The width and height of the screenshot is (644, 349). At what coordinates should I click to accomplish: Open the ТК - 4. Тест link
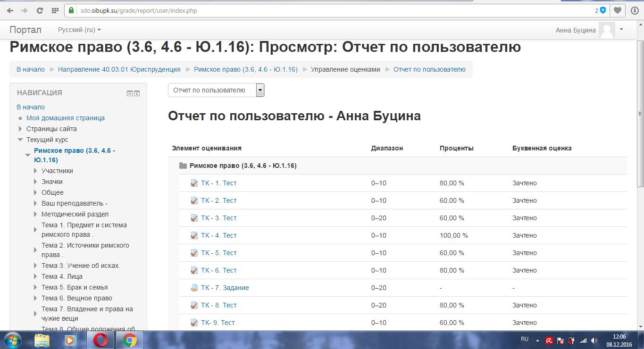click(218, 235)
